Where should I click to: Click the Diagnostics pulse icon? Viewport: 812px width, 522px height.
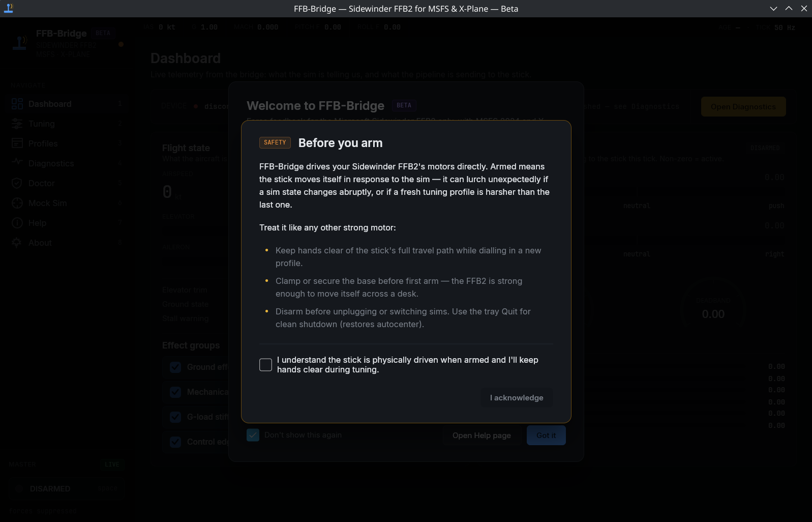tap(17, 163)
